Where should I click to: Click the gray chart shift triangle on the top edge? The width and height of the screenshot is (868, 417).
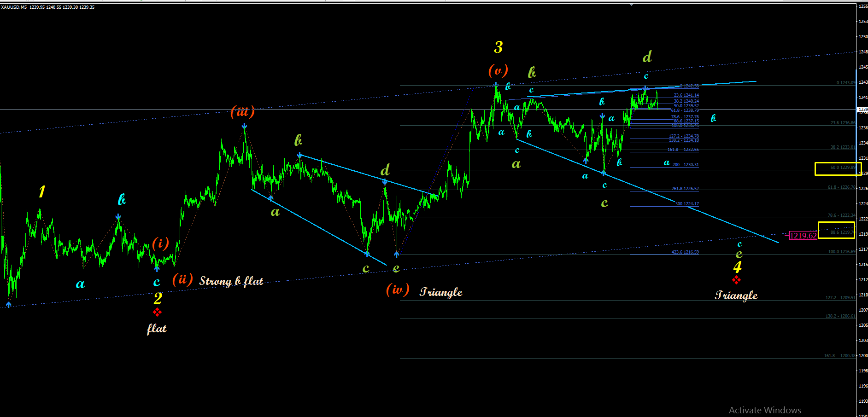point(632,4)
